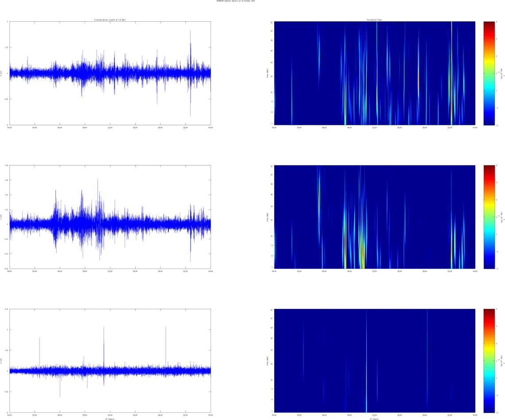Click the tall red spike in top spectrogram

pos(451,73)
